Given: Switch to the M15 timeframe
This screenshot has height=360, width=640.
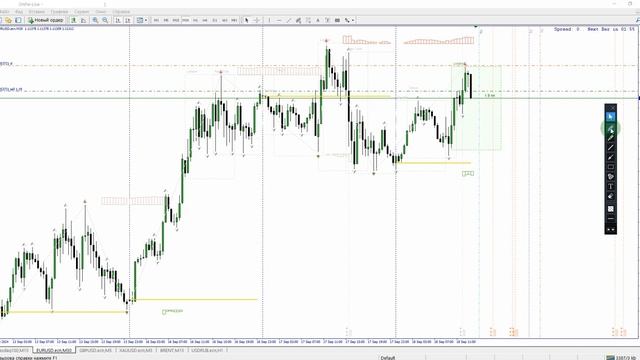Looking at the screenshot, I should (x=176, y=20).
